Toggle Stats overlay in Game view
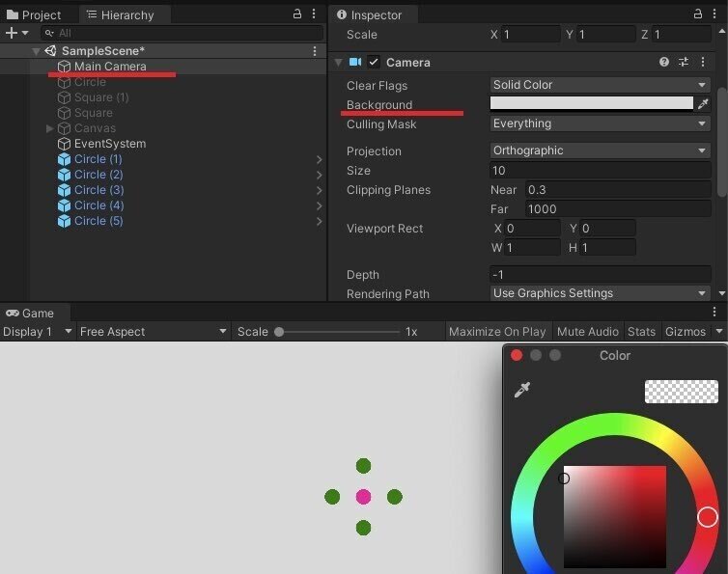Viewport: 728px width, 574px height. coord(641,332)
